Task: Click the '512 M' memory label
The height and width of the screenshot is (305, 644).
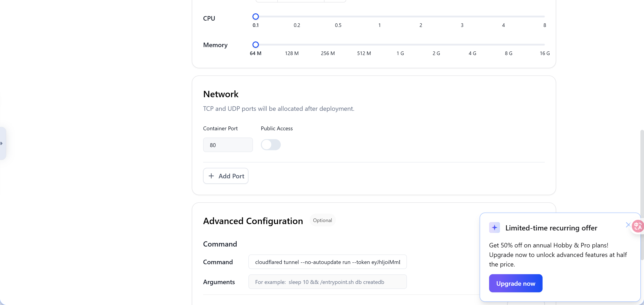Action: [x=364, y=53]
